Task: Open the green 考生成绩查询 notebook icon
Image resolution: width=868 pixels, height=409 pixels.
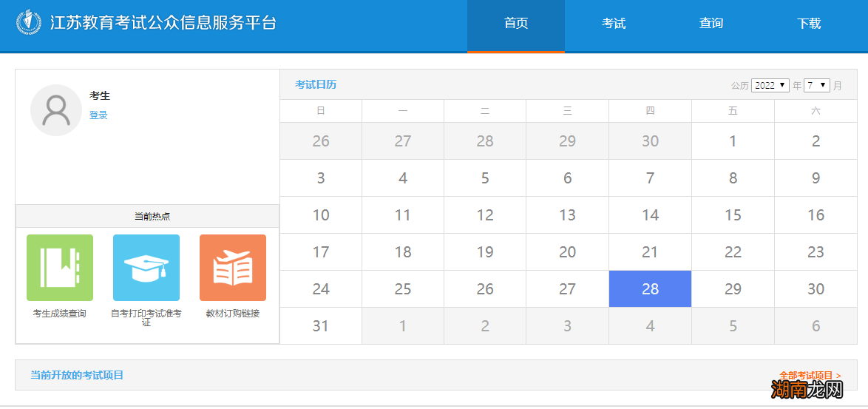Action: pos(60,268)
